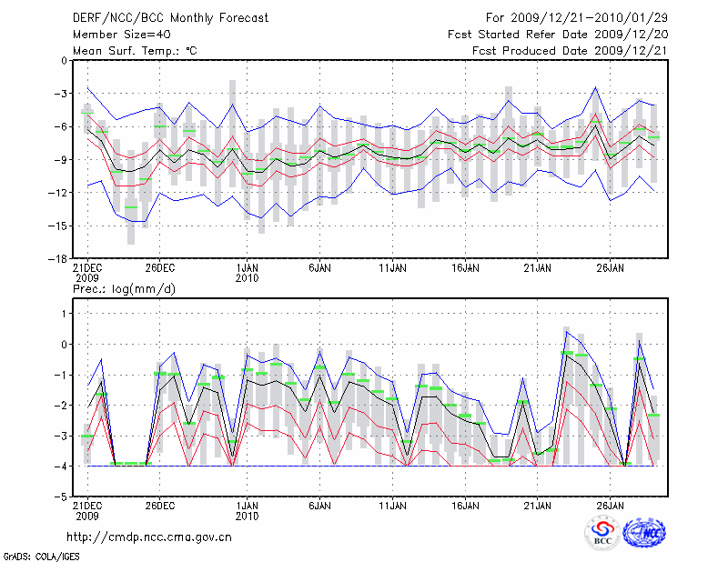Image resolution: width=728 pixels, height=562 pixels.
Task: Click 11JAN label under temperature chart
Action: pos(392,268)
